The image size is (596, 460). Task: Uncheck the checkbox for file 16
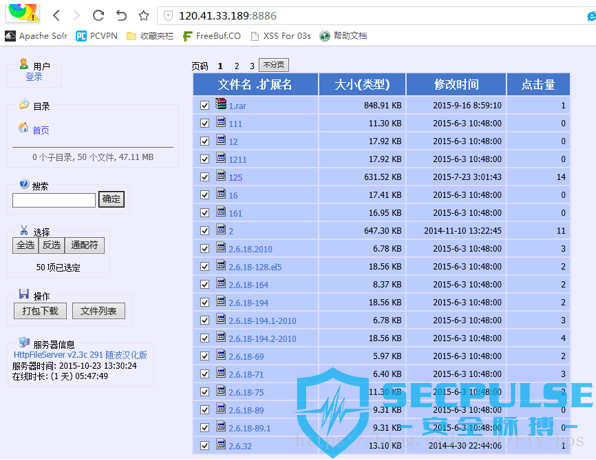[204, 195]
